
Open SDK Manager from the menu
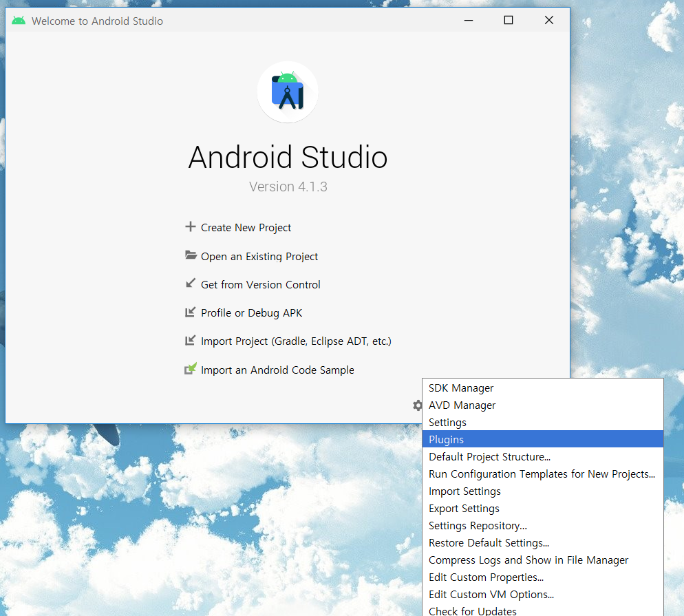[x=543, y=387]
